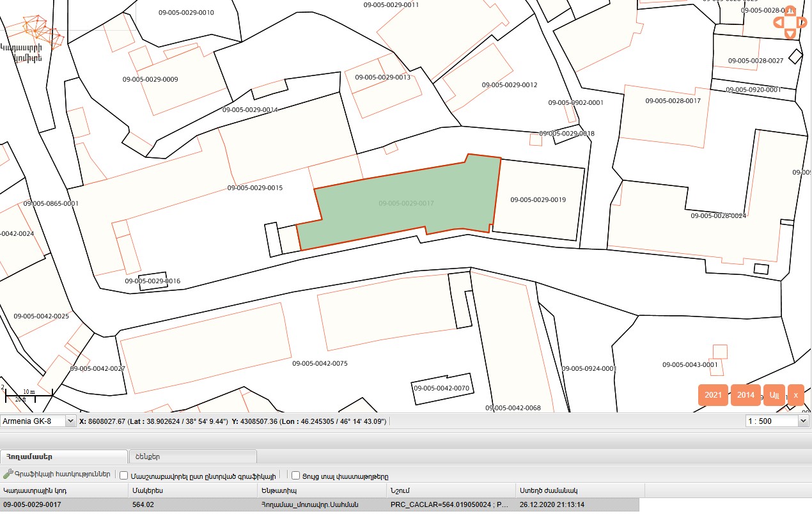
Task: Sort by the Մակերես column header
Action: [x=193, y=490]
